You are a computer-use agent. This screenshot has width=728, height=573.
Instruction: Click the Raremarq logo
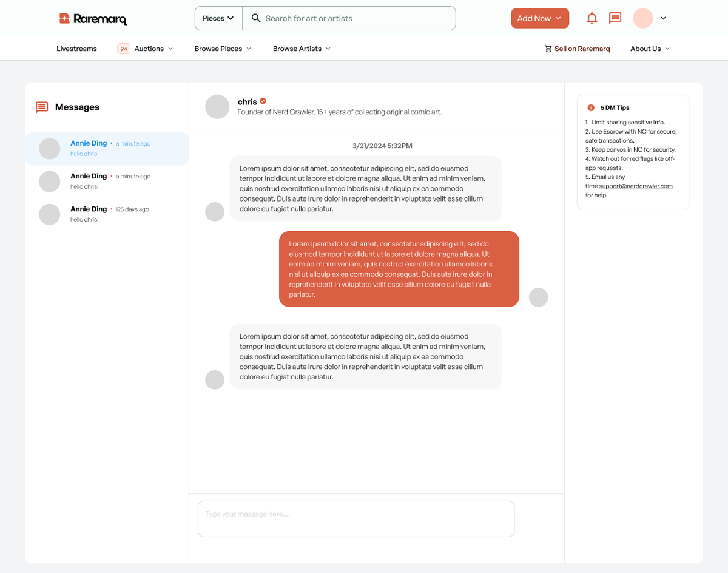[93, 19]
